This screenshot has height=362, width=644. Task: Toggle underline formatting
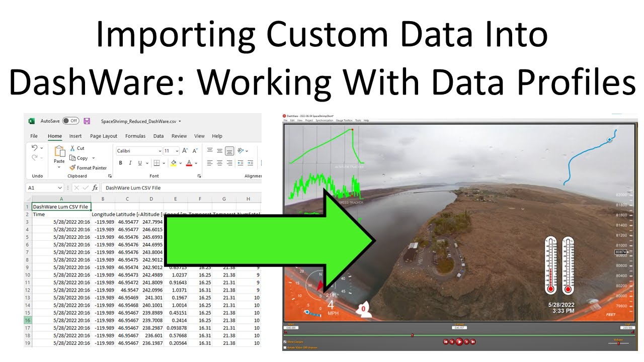click(x=139, y=163)
